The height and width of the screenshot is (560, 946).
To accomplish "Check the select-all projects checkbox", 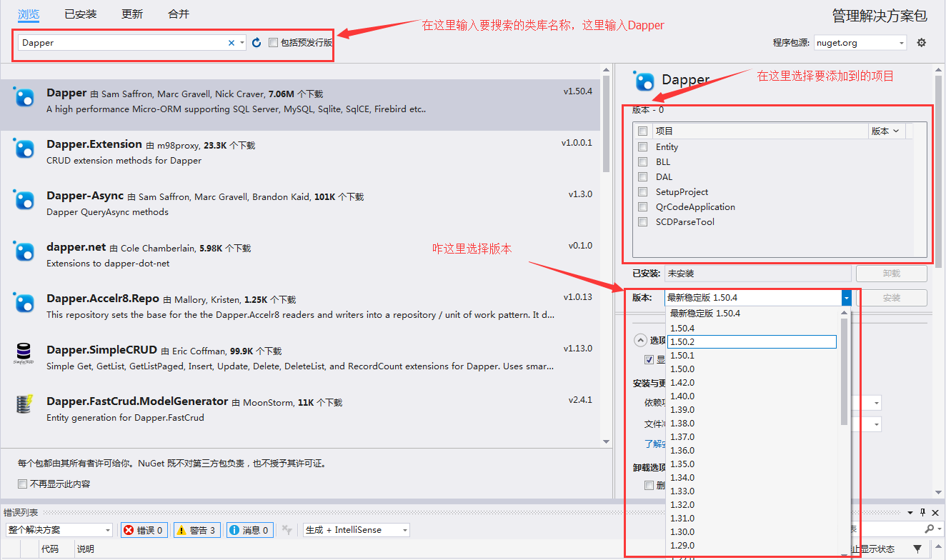I will [643, 131].
